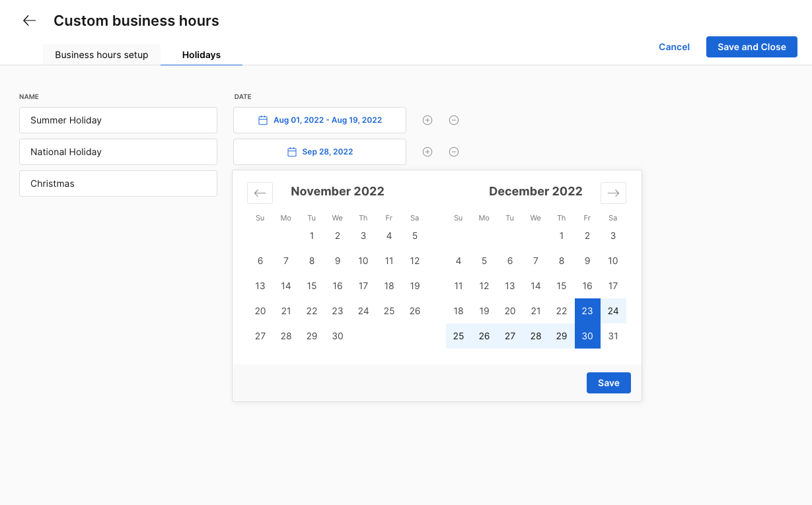Go to next month in calendar
This screenshot has height=505, width=812.
point(613,193)
